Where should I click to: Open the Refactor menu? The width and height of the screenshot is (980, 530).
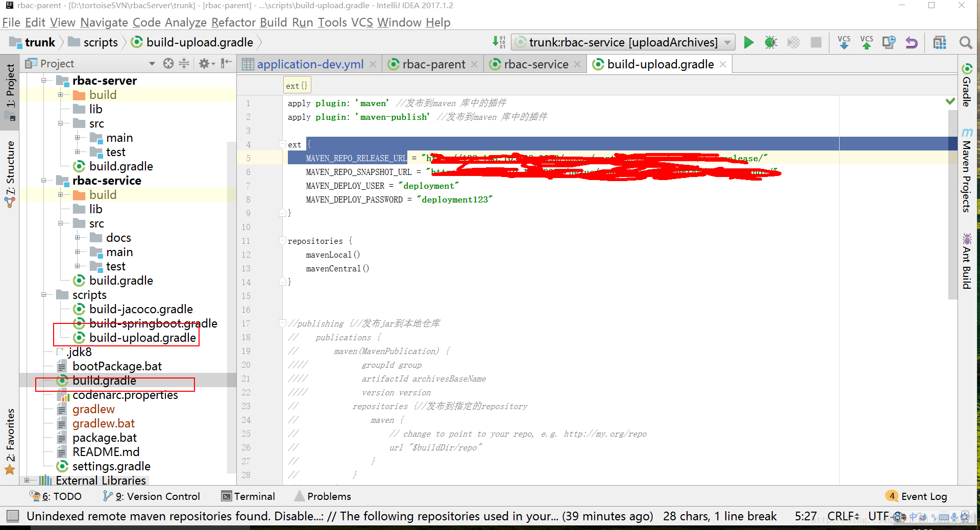click(x=233, y=22)
